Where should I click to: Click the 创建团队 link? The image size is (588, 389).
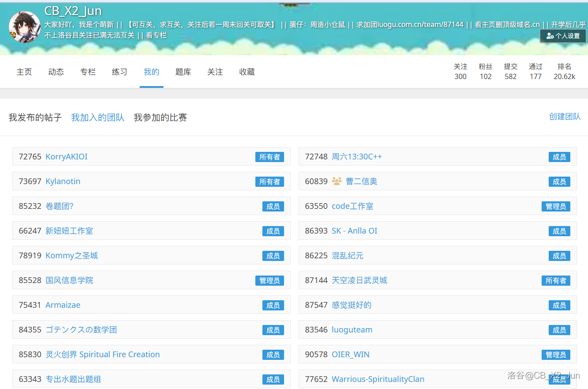click(x=565, y=117)
